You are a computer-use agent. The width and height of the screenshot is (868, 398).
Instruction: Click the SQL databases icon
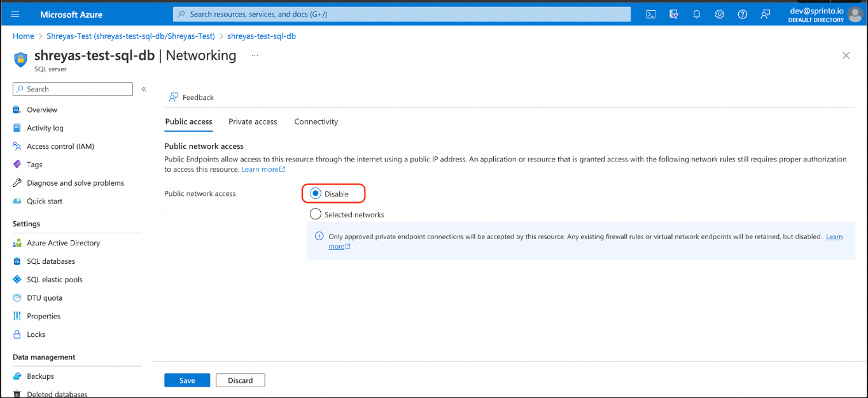point(17,261)
